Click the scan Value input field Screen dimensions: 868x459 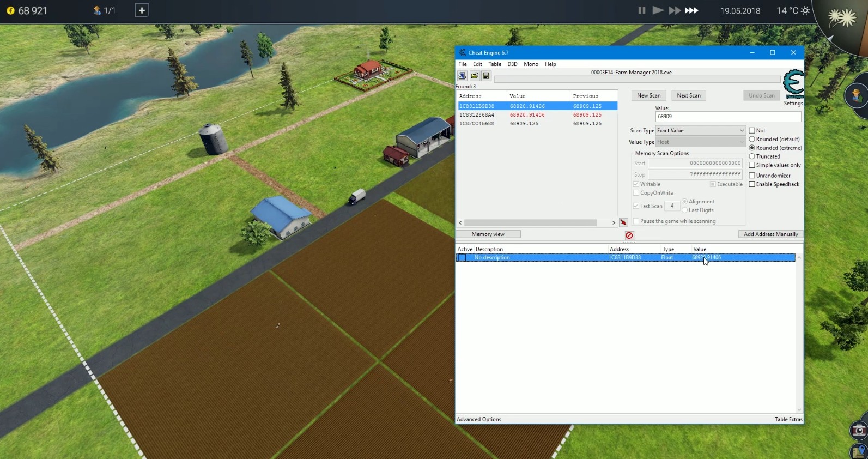click(728, 117)
